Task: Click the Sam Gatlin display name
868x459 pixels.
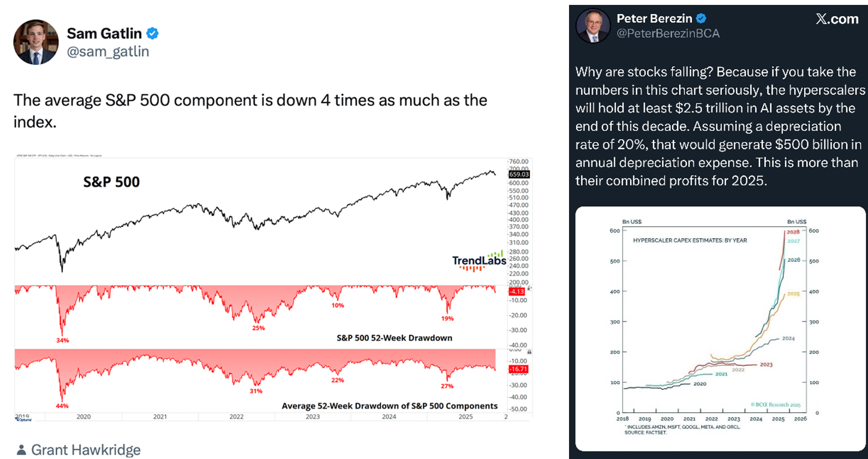Action: (x=104, y=33)
